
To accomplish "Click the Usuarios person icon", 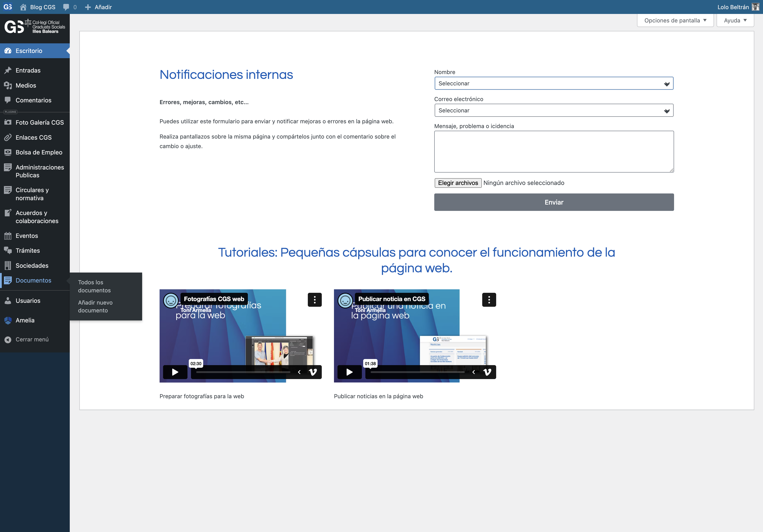I will click(x=8, y=301).
